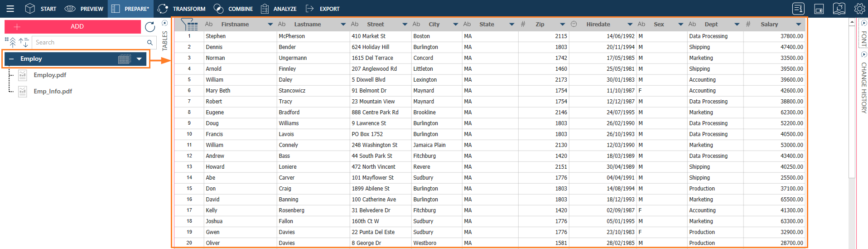The image size is (868, 249).
Task: Open the Hiredate column dropdown
Action: tap(630, 24)
